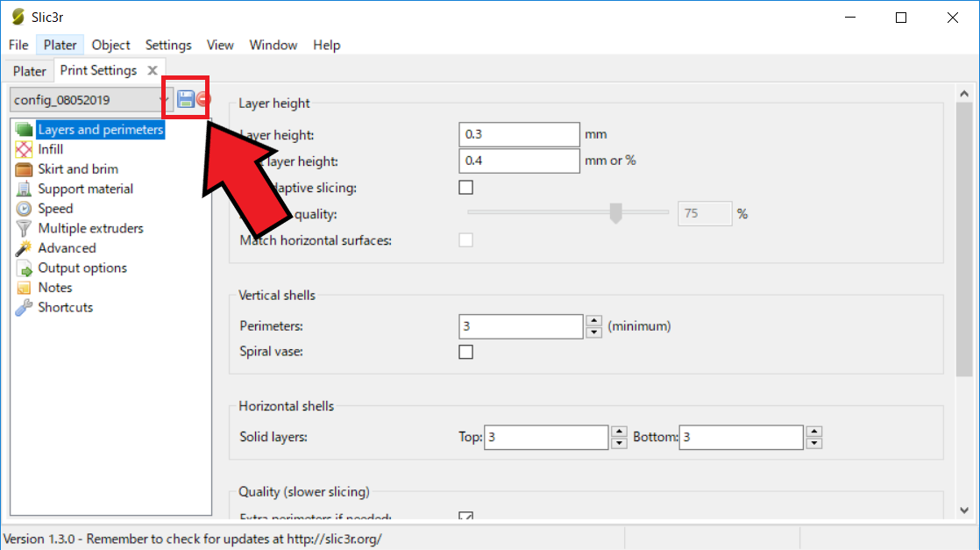Close the Print Settings tab
The height and width of the screenshot is (550, 980).
[x=153, y=71]
